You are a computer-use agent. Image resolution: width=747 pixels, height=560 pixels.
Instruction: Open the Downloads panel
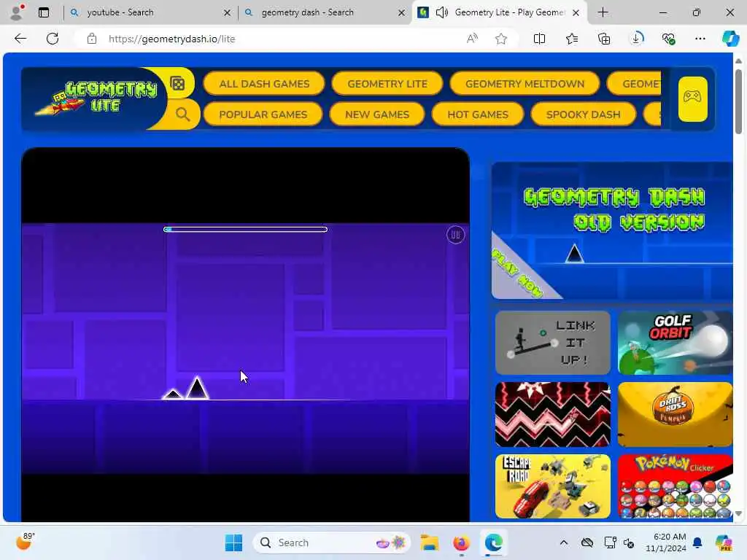click(636, 39)
